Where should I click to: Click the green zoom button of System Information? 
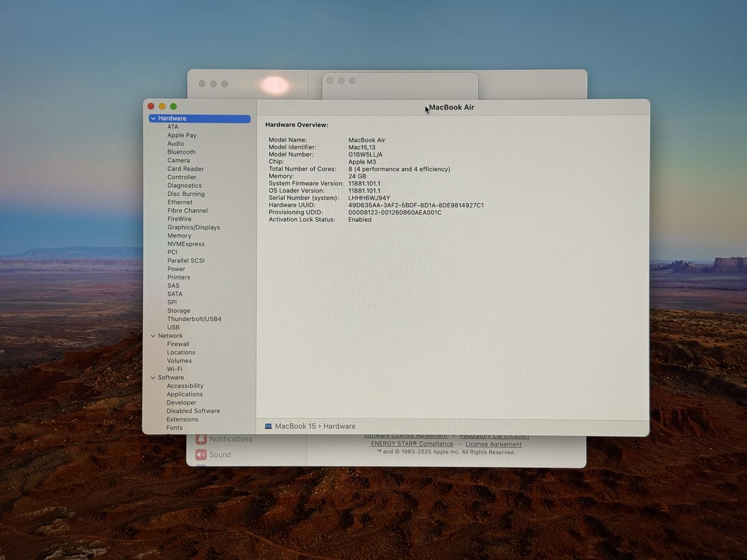173,106
